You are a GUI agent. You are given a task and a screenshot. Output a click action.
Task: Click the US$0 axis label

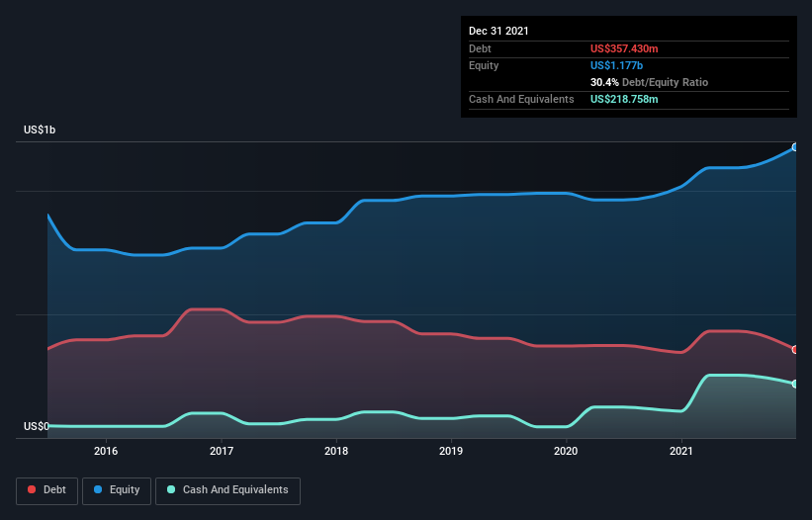click(x=37, y=426)
